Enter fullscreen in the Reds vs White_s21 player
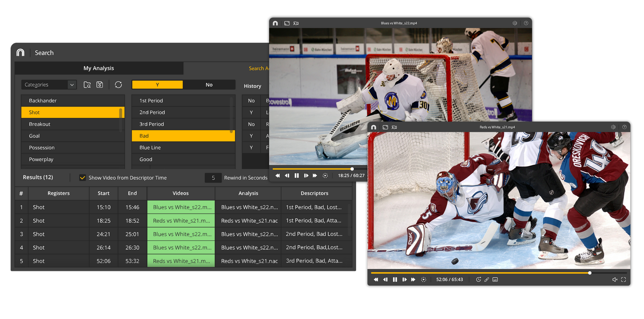 [623, 279]
